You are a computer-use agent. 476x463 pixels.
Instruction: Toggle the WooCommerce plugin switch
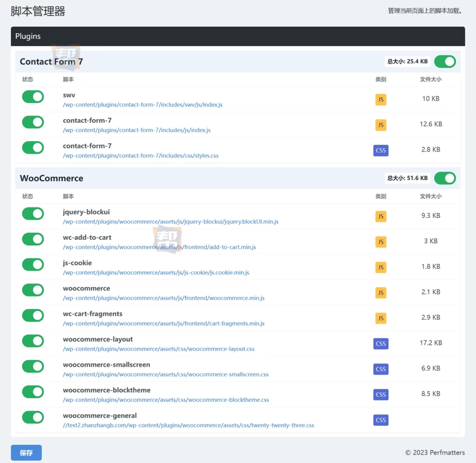[x=445, y=178]
